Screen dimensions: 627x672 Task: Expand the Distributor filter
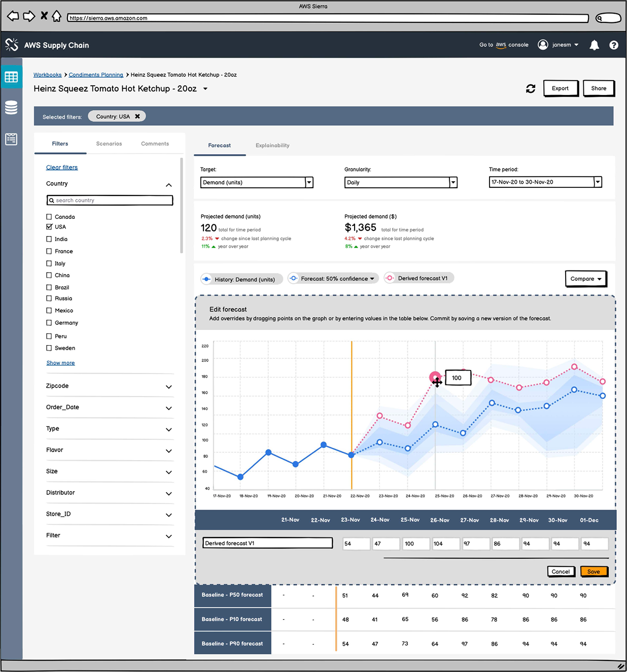[169, 493]
